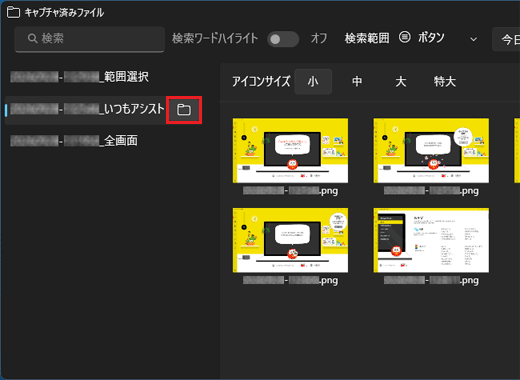This screenshot has height=380, width=520.
Task: Open second top-row thumbnail with confetti daruma
Action: coord(431,150)
